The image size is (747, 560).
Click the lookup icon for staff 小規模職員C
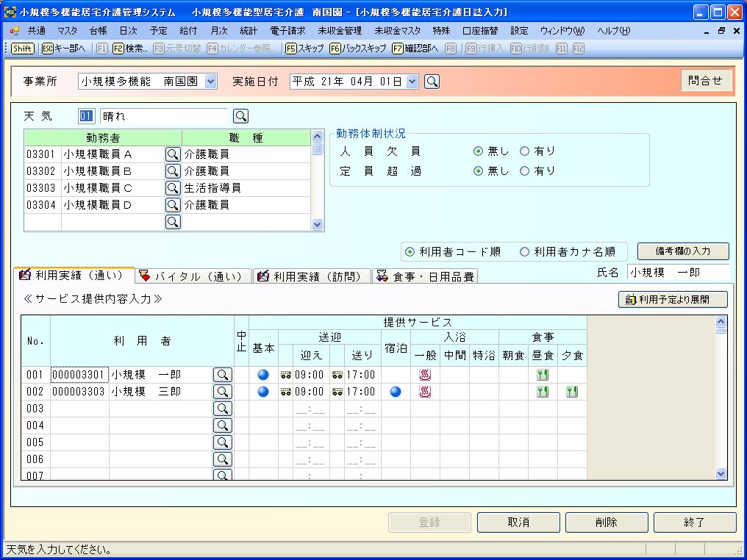pyautogui.click(x=173, y=188)
